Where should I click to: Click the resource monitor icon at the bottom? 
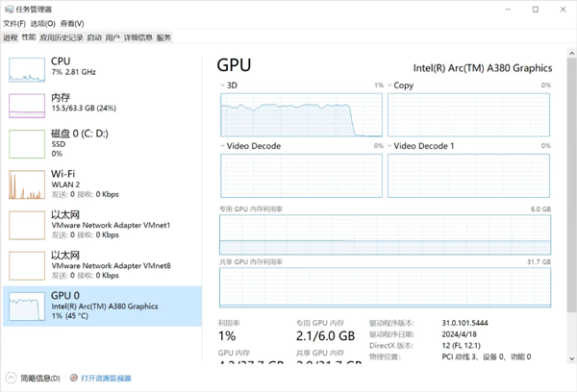click(74, 379)
